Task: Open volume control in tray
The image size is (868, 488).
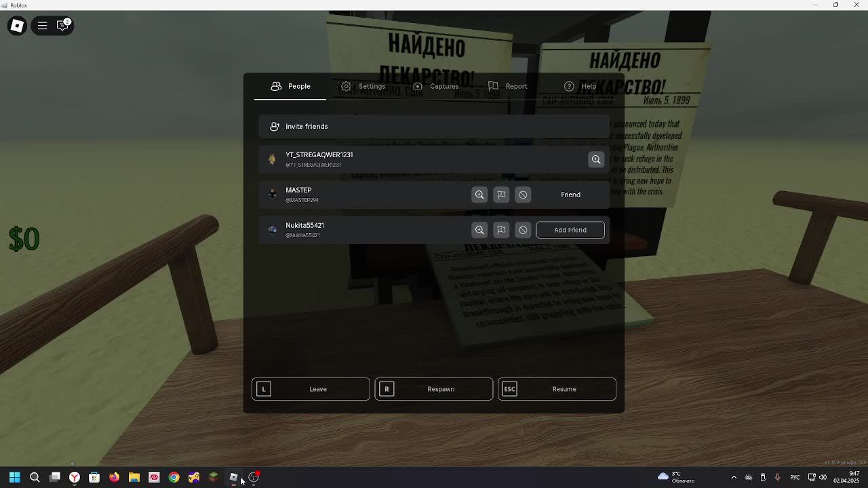Action: click(x=823, y=477)
